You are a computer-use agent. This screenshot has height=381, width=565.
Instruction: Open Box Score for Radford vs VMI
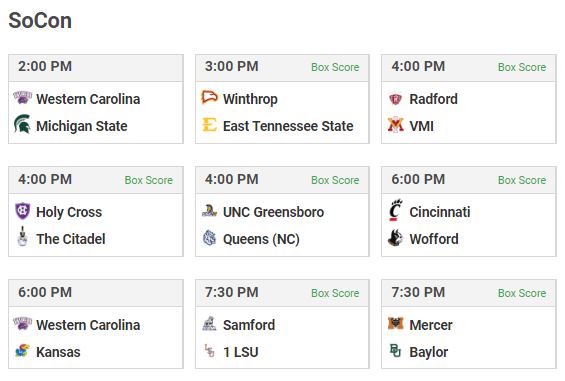pos(522,67)
